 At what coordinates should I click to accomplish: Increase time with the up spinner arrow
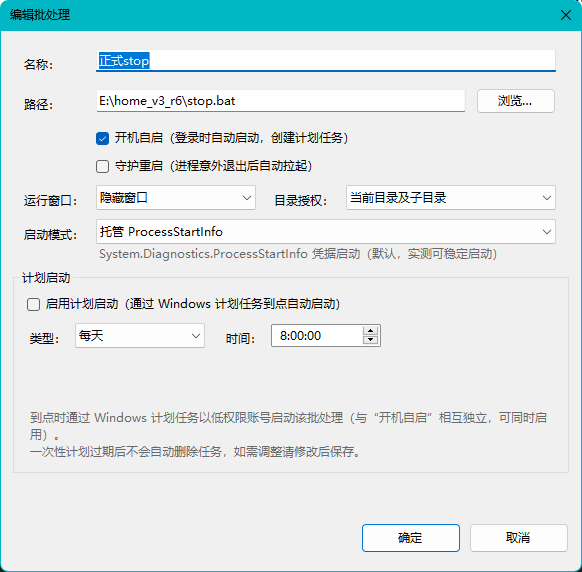[370, 330]
